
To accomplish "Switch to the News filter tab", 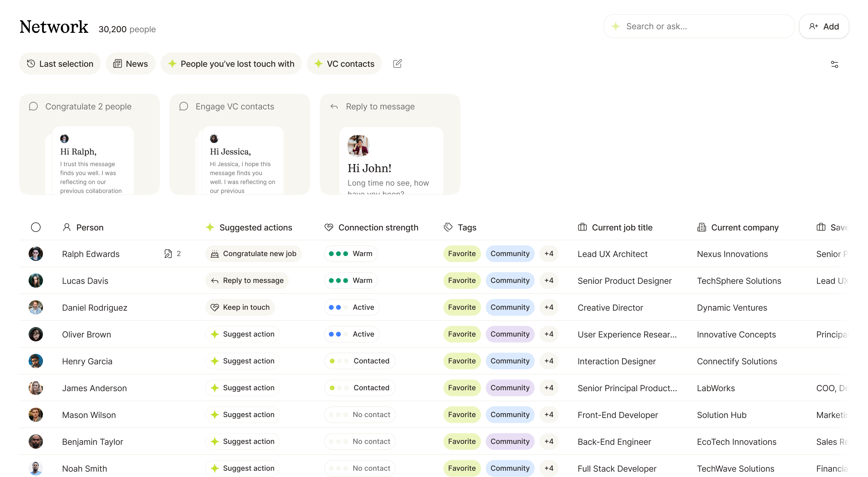I will [131, 64].
